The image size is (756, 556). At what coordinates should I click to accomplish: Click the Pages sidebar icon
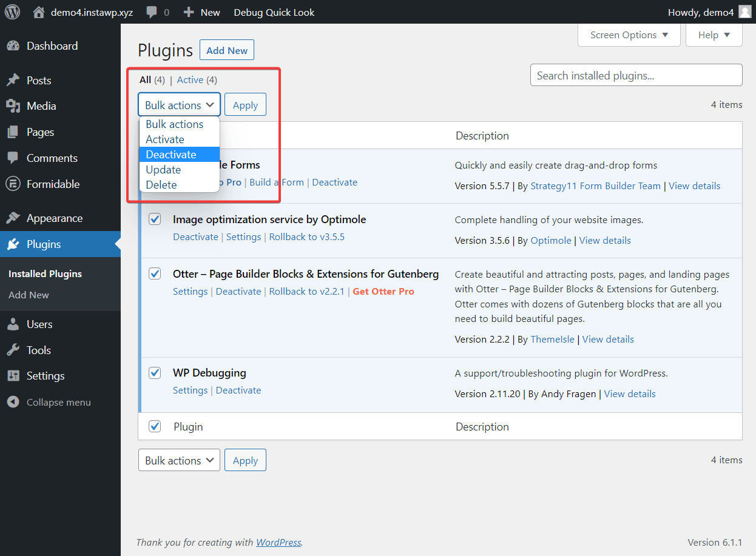pos(13,132)
